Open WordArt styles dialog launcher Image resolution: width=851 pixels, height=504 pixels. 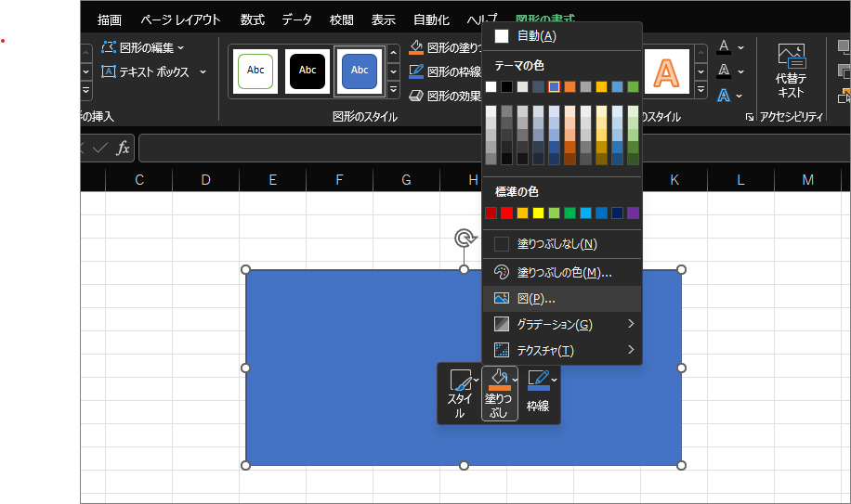pyautogui.click(x=750, y=117)
